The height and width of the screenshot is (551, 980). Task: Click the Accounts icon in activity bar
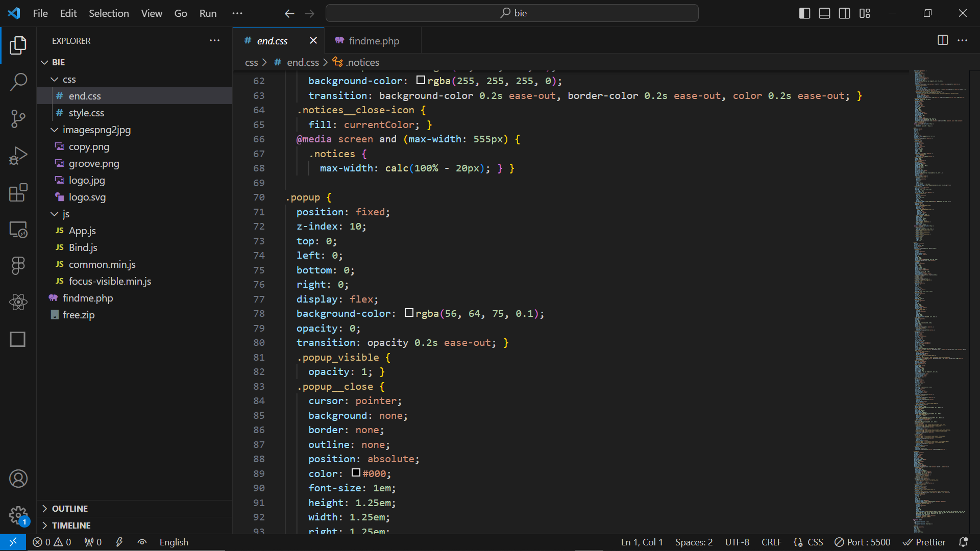click(18, 479)
